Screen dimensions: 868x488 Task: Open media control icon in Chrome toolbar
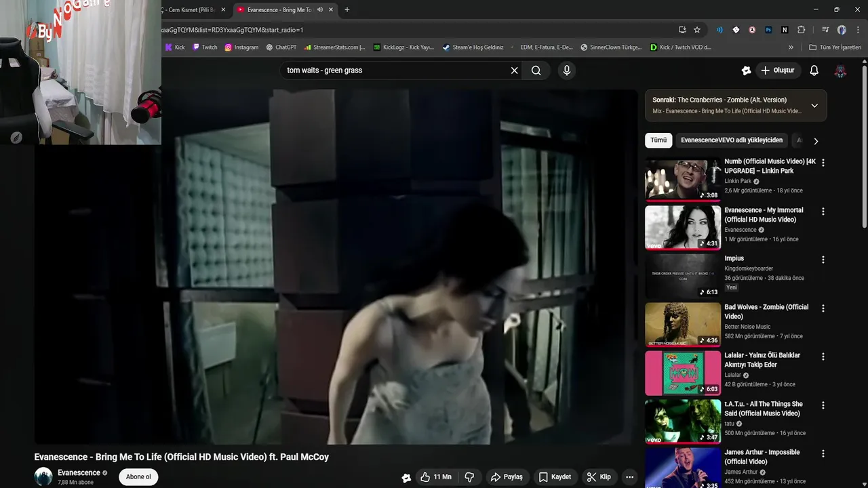(x=825, y=30)
